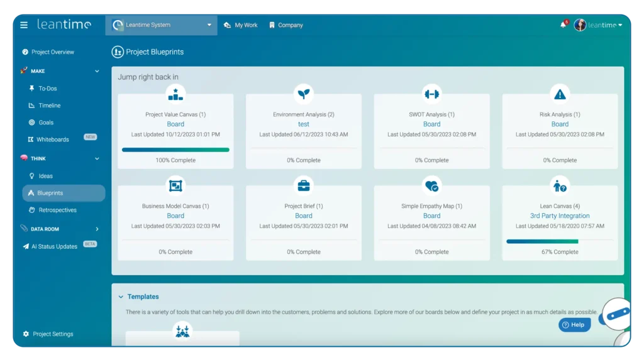Image resolution: width=644 pixels, height=362 pixels.
Task: Click the Environment Analysis sprout icon
Action: pyautogui.click(x=304, y=94)
